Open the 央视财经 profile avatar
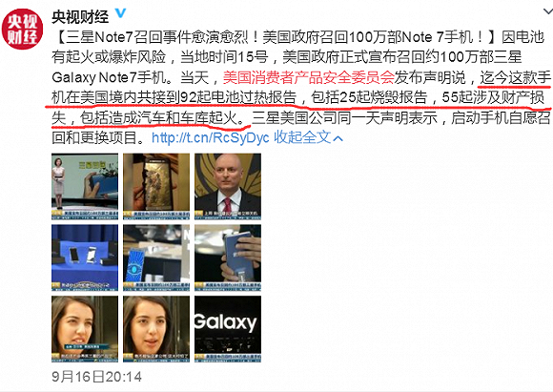 coord(22,29)
